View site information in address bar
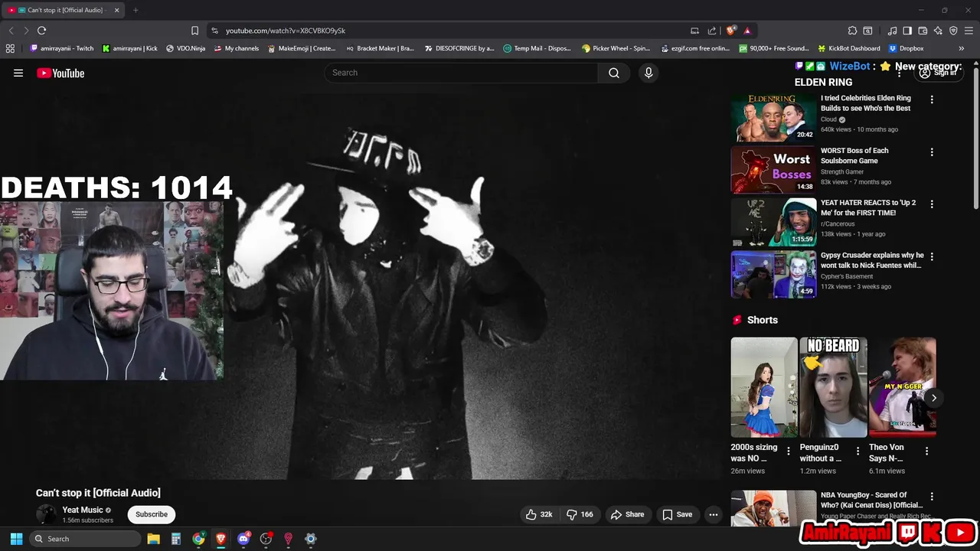The height and width of the screenshot is (551, 980). pyautogui.click(x=214, y=31)
